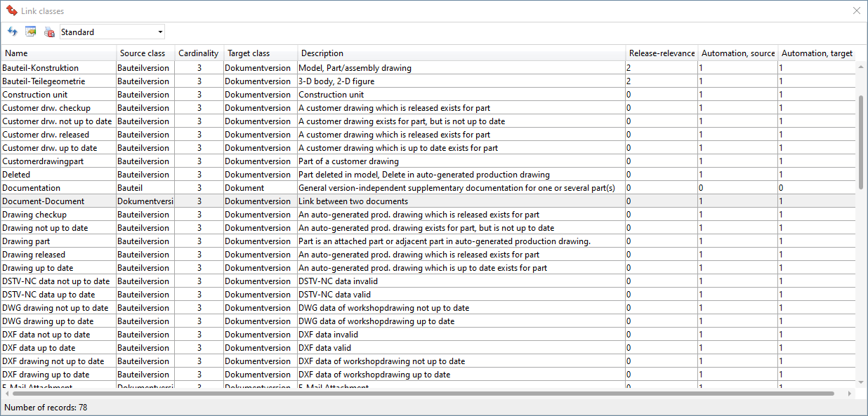The width and height of the screenshot is (868, 416).
Task: Select the Construction unit name cell
Action: point(59,95)
